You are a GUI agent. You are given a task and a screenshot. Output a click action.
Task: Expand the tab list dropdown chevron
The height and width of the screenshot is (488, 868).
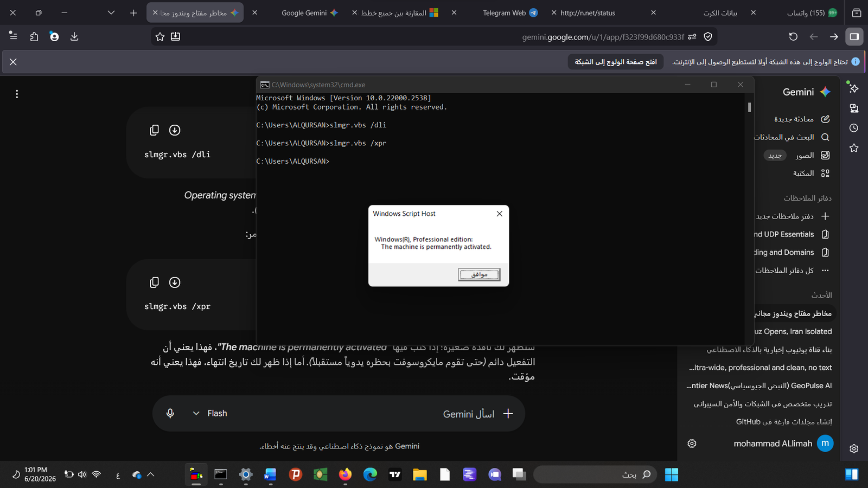coord(111,12)
